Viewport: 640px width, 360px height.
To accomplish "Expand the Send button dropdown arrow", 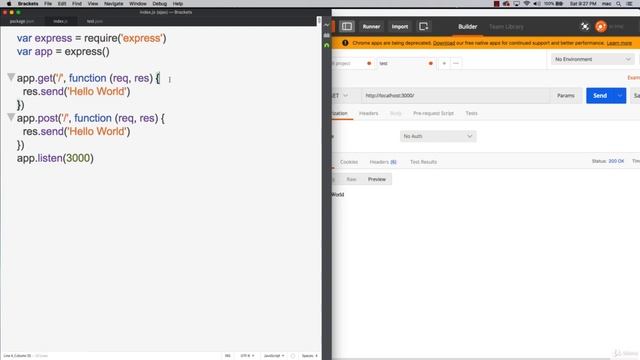I will pos(620,96).
